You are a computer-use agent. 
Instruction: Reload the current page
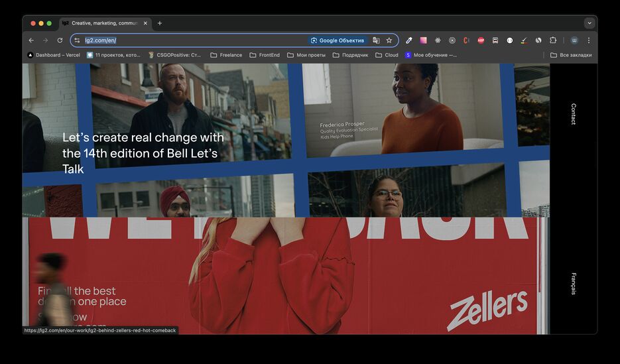click(60, 40)
